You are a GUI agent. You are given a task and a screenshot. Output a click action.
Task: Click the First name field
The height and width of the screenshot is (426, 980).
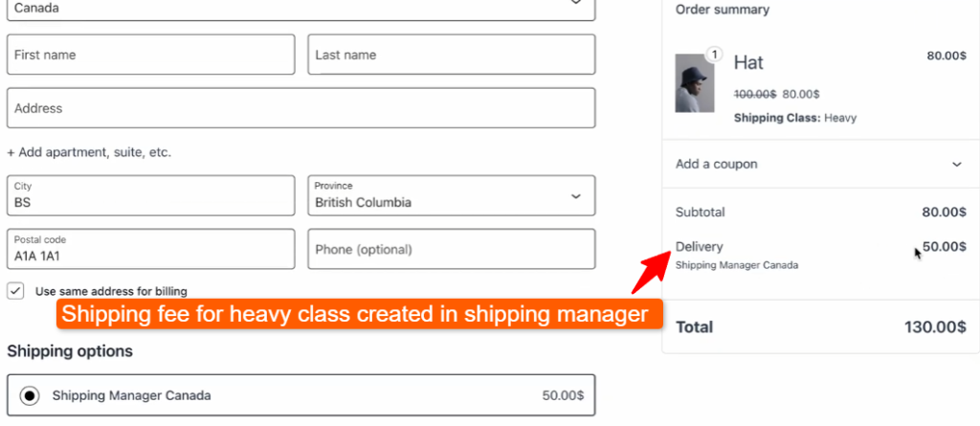(x=151, y=55)
